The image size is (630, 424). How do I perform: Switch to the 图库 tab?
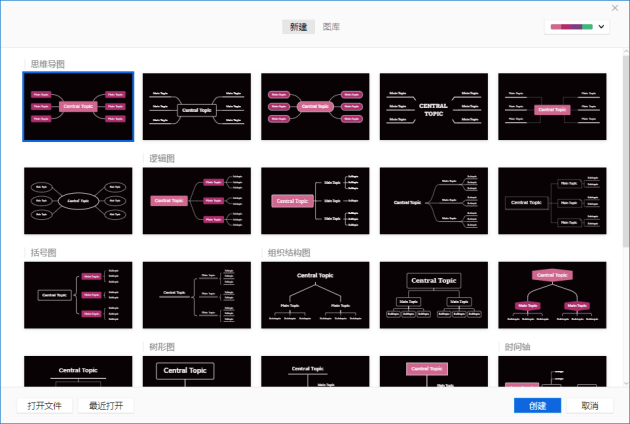point(332,27)
